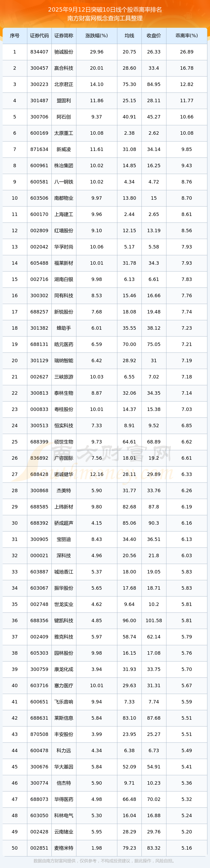Click stock name 泰林生物
The width and height of the screenshot is (210, 868).
(64, 393)
